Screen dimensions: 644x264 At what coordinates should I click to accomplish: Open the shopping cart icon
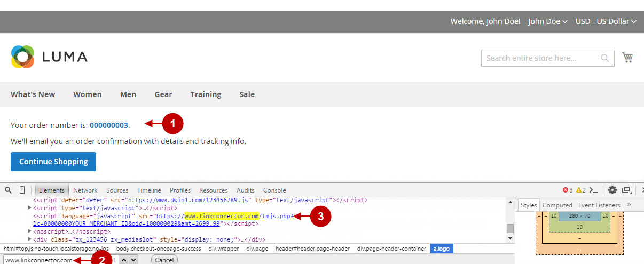pos(627,57)
